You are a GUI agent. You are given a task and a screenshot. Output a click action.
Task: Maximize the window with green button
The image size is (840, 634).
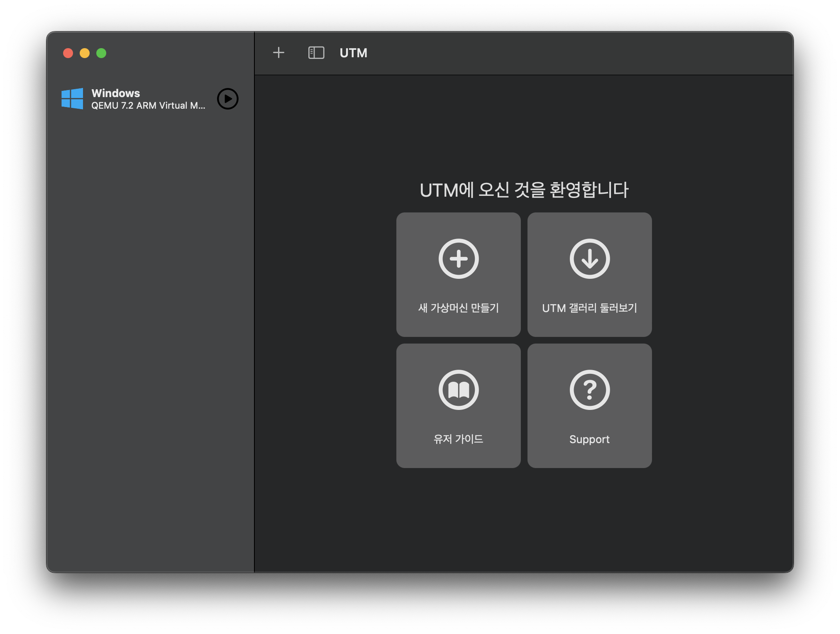coord(101,53)
